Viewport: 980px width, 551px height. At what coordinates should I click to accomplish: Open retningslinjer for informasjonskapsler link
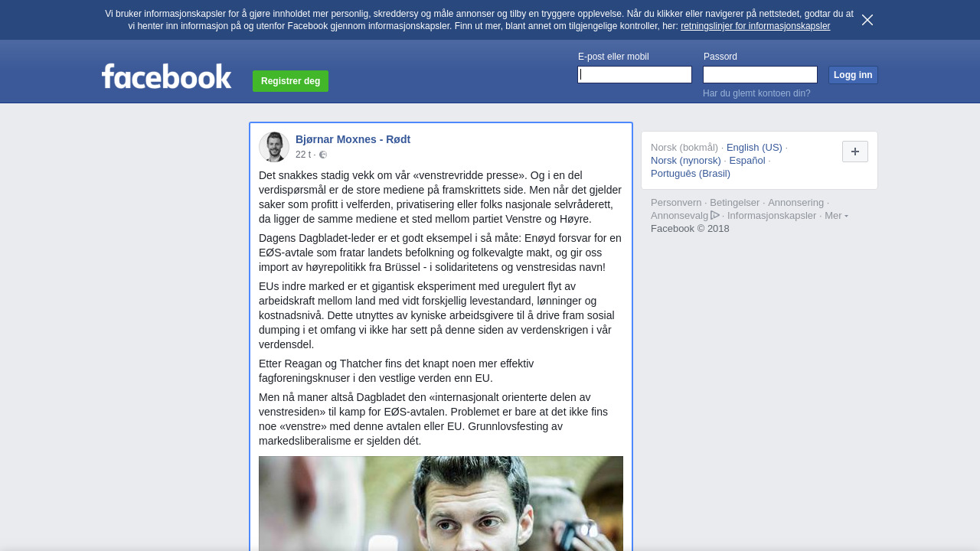point(755,26)
